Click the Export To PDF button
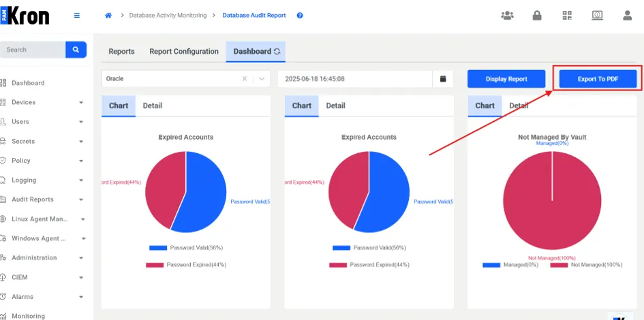 (x=598, y=79)
